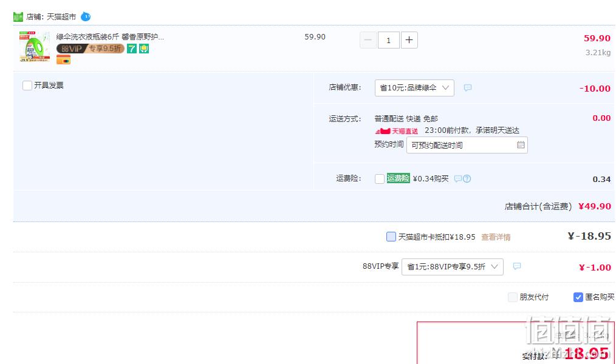Click the green 7-day return icon
Screen dimensions: 616x364
132,49
